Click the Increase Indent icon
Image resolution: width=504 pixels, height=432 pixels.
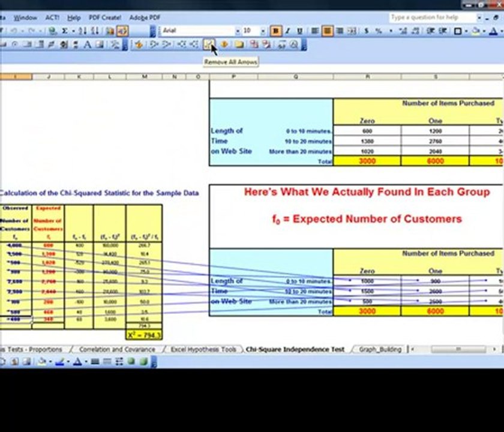coord(443,31)
